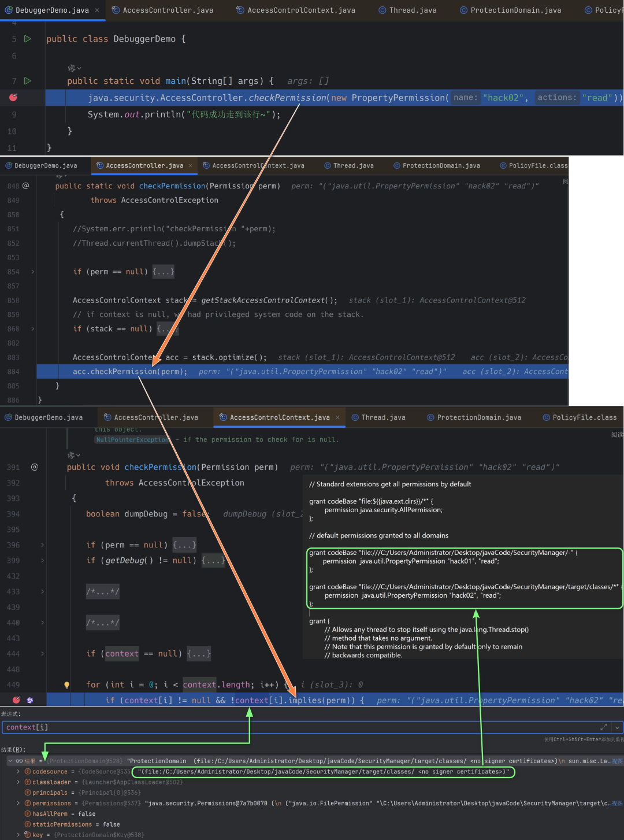Viewport: 624px width, 840px height.
Task: Open PolicyFile.class tab in bottom editor
Action: point(580,417)
